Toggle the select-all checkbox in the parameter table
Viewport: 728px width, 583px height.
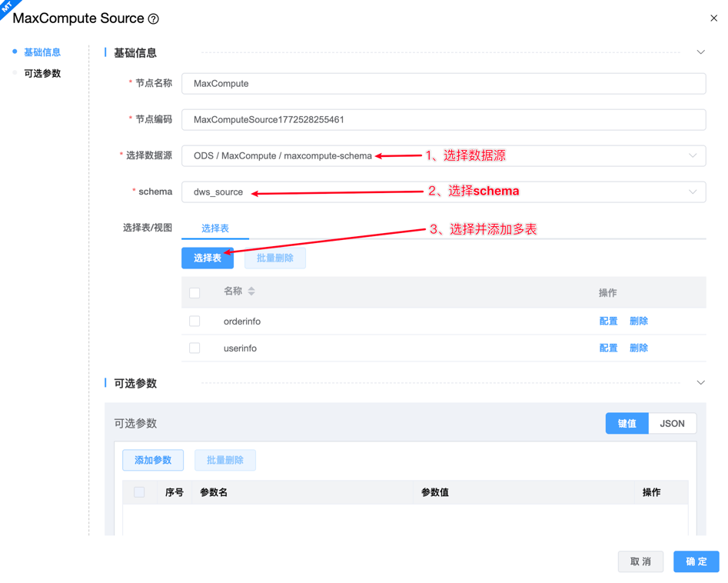[x=139, y=492]
